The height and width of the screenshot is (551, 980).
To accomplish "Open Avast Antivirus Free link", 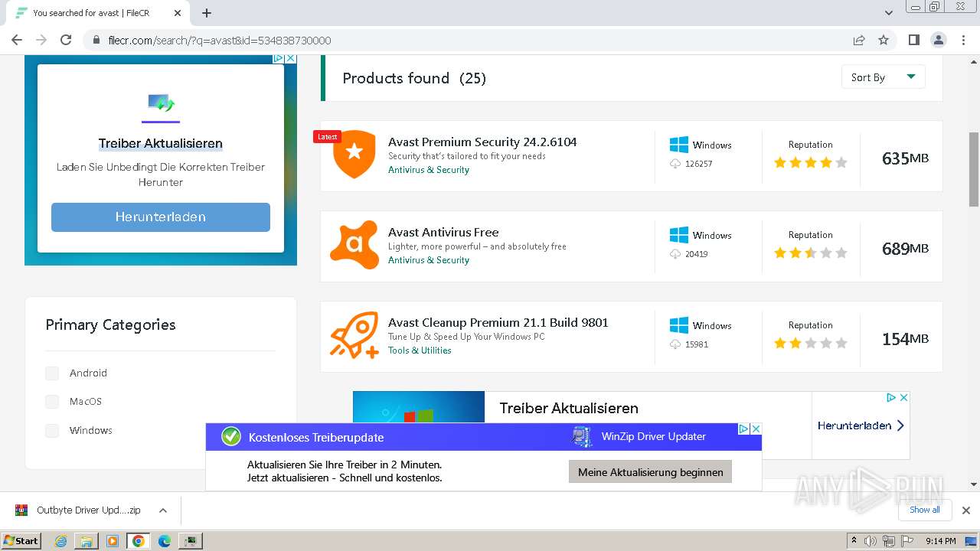I will pyautogui.click(x=443, y=232).
